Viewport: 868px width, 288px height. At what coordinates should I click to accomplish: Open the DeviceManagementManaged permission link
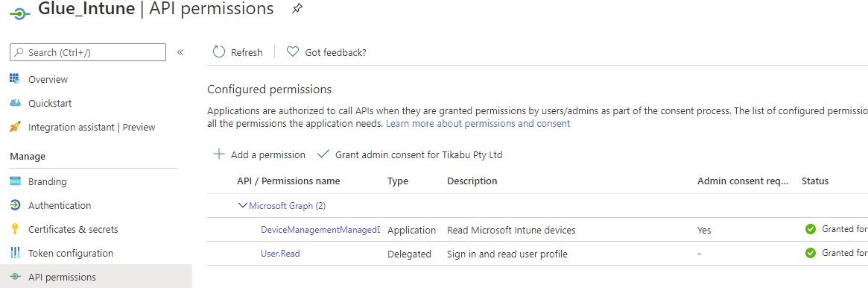coord(320,229)
